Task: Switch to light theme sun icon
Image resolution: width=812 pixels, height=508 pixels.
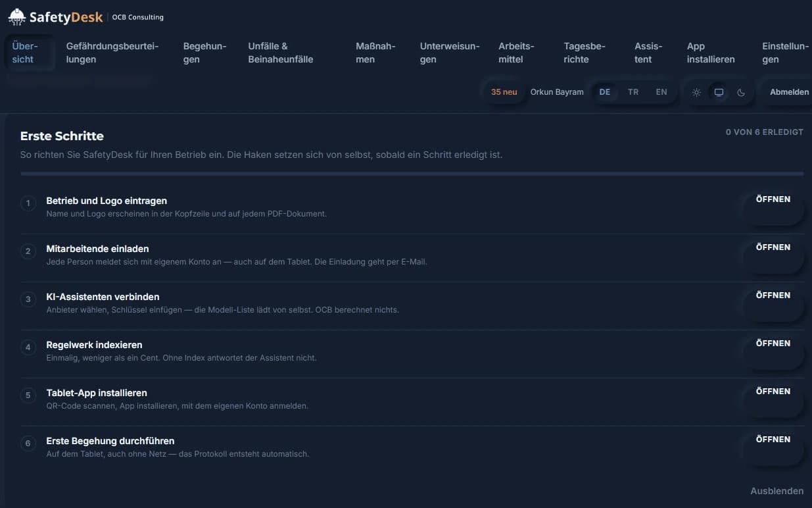Action: (x=697, y=92)
